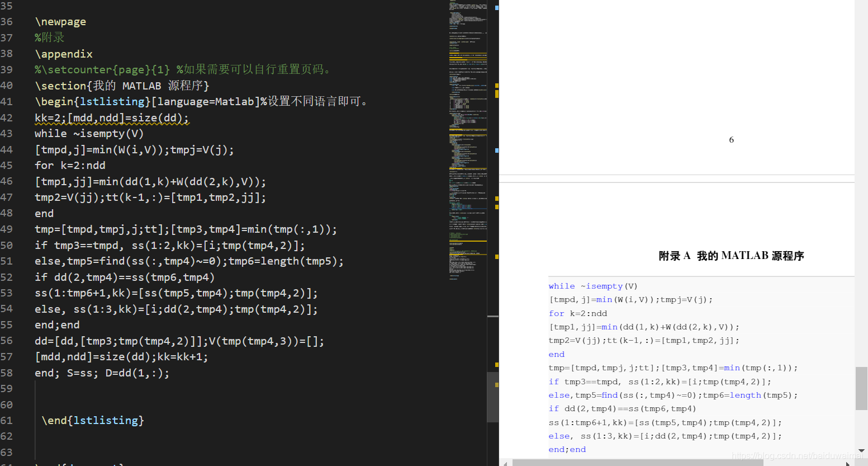
Task: Click the else,tmp5=find line in the PDF preview
Action: pyautogui.click(x=673, y=395)
